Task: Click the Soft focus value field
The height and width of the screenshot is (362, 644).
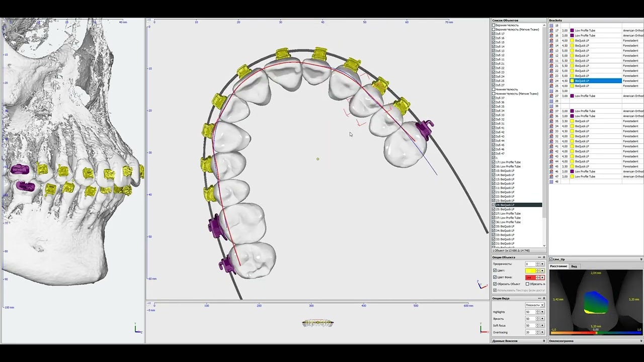Action: pos(530,325)
